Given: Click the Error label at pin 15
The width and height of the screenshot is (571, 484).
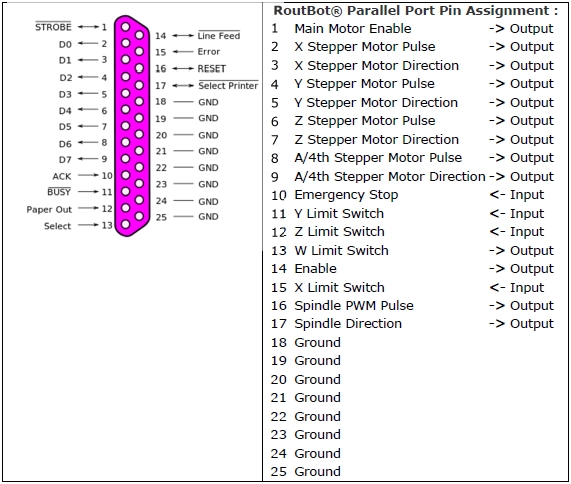Looking at the screenshot, I should click(209, 52).
